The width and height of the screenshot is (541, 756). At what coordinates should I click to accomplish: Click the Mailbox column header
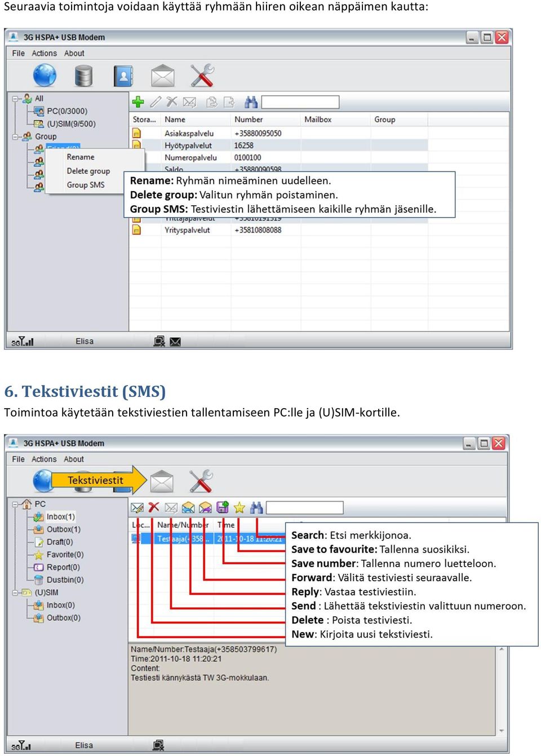(318, 120)
